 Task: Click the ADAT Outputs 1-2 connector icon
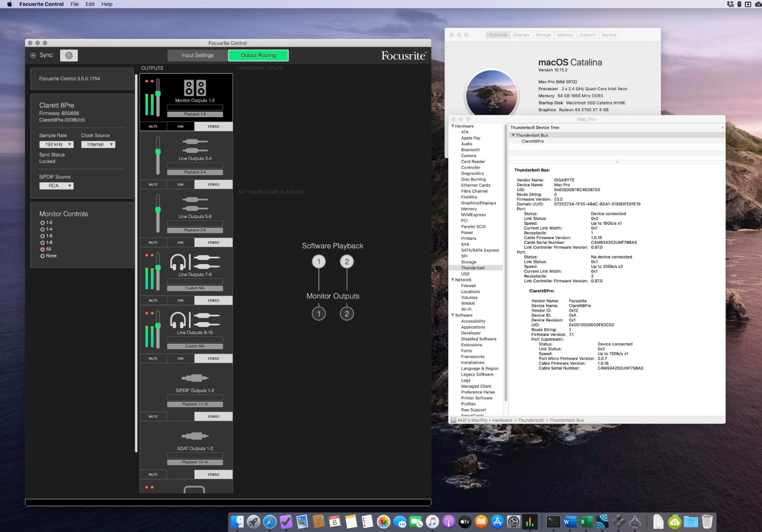coord(195,436)
